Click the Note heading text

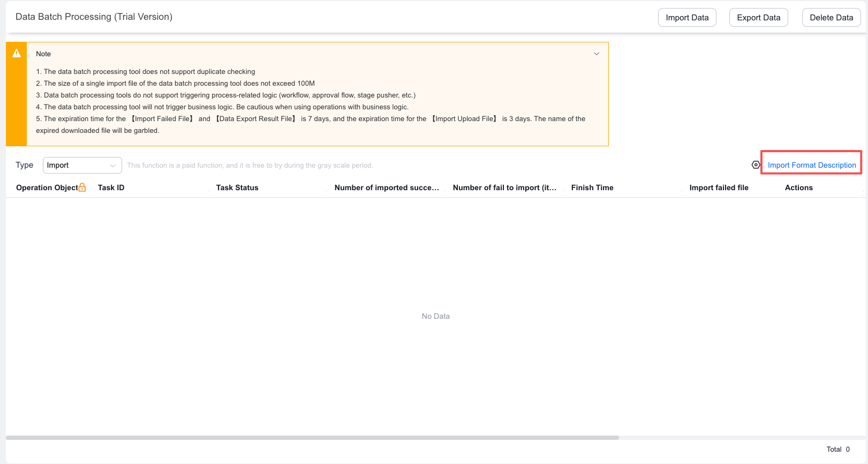pyautogui.click(x=43, y=54)
